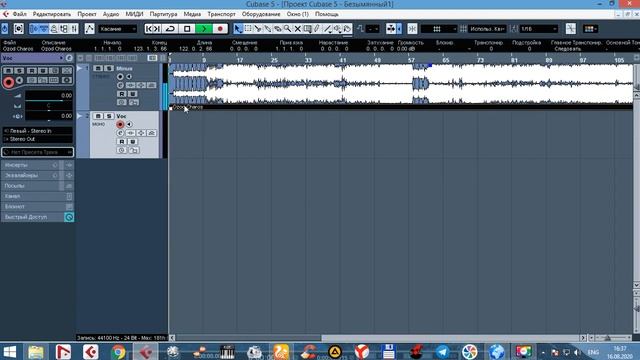Viewport: 640px width, 360px height.
Task: Expand the Канал inspector section
Action: [x=38, y=196]
